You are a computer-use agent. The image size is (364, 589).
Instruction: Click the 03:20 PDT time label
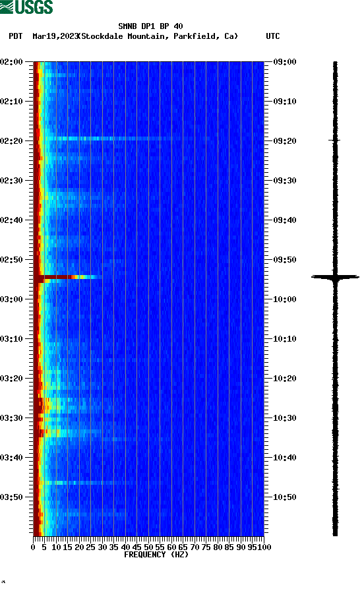coord(11,379)
